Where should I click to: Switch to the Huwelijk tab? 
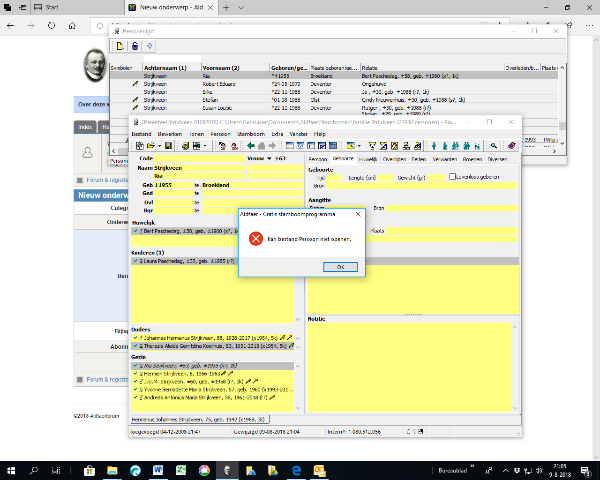coord(369,158)
